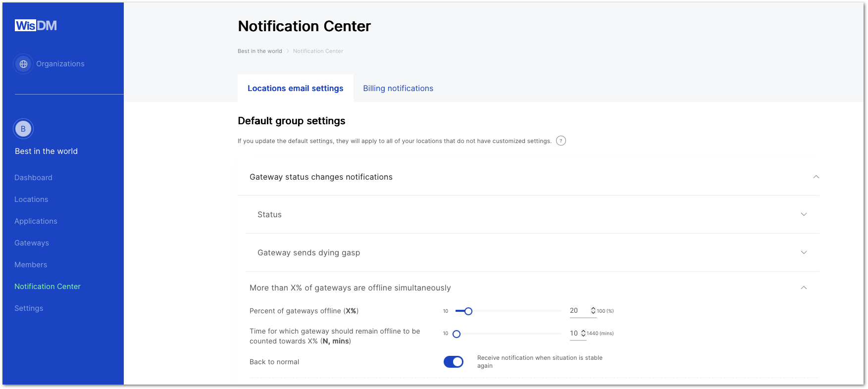Click Notification Center breadcrumb
Screen dimensions: 868x389
pyautogui.click(x=318, y=51)
